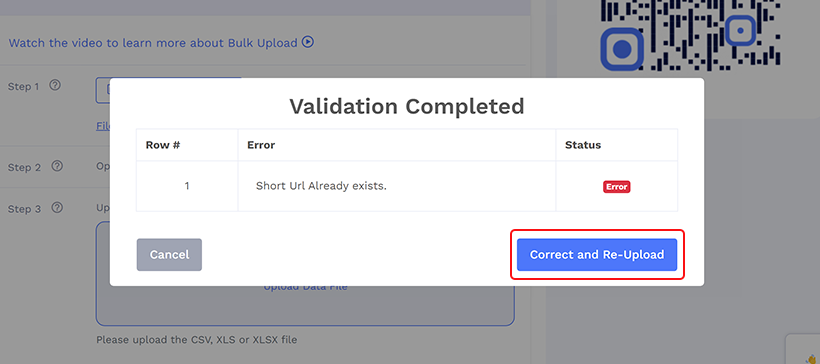Click the play icon next to Bulk Upload

(308, 42)
